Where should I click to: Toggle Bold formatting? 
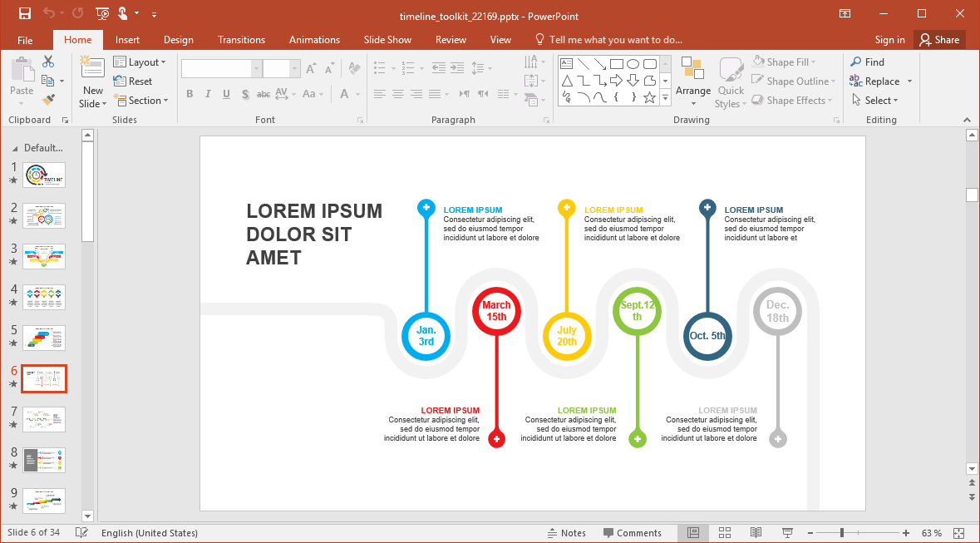click(190, 95)
